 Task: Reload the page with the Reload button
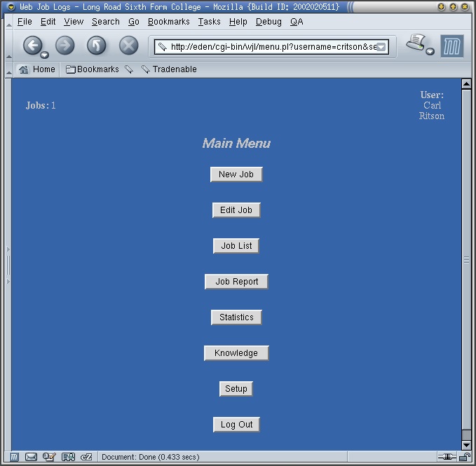[97, 46]
